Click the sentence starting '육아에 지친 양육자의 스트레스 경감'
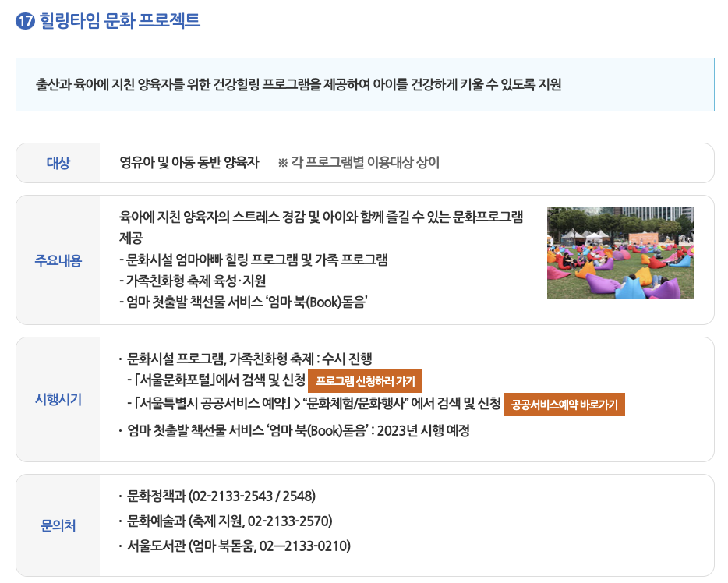Image resolution: width=728 pixels, height=583 pixels. pyautogui.click(x=321, y=228)
